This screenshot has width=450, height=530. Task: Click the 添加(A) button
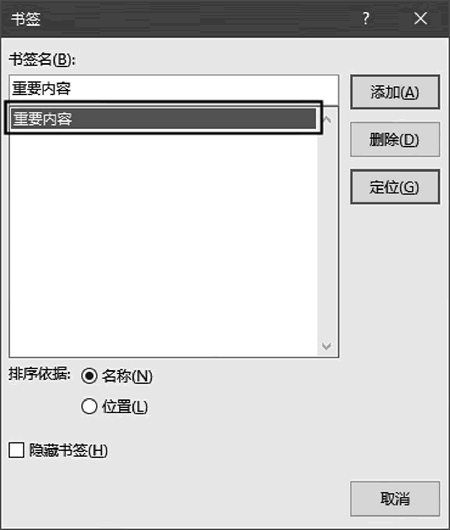pyautogui.click(x=395, y=92)
